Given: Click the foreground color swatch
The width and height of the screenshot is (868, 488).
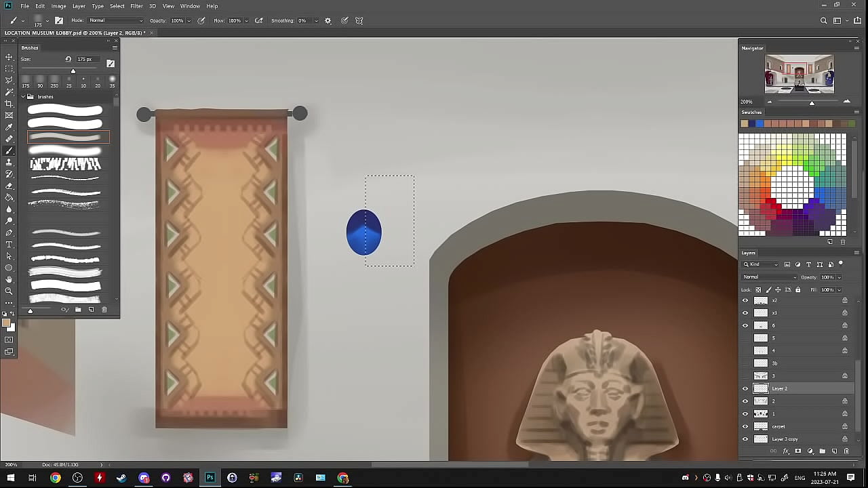Looking at the screenshot, I should (7, 323).
